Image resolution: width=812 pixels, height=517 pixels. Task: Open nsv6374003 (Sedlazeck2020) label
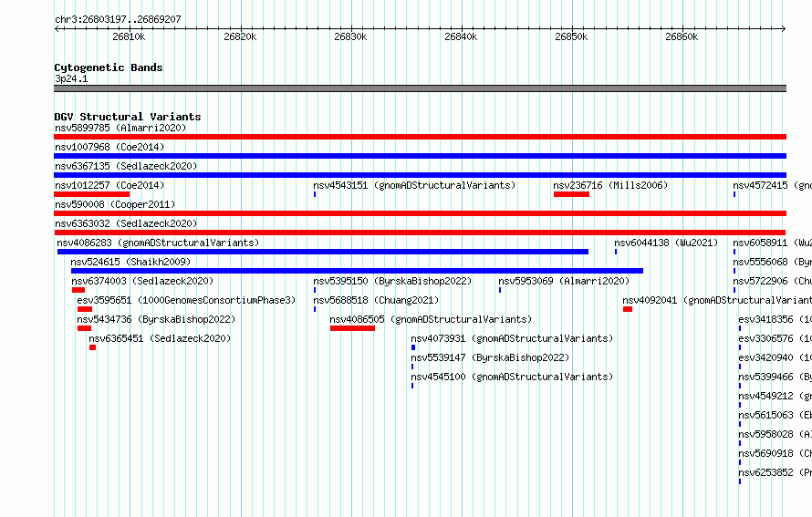pos(142,281)
